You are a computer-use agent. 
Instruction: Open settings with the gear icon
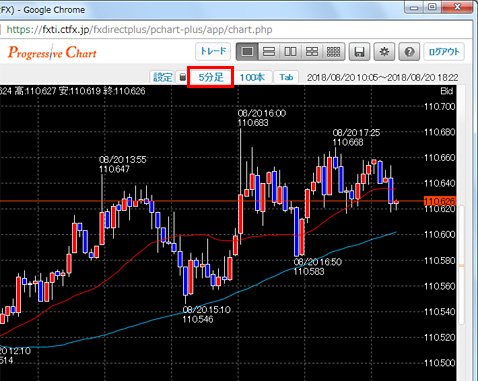pyautogui.click(x=384, y=52)
